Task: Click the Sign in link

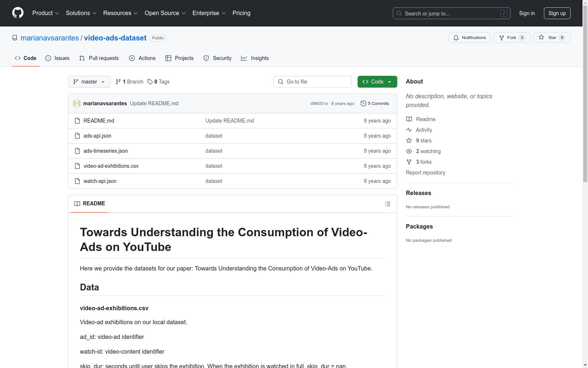Action: tap(527, 13)
